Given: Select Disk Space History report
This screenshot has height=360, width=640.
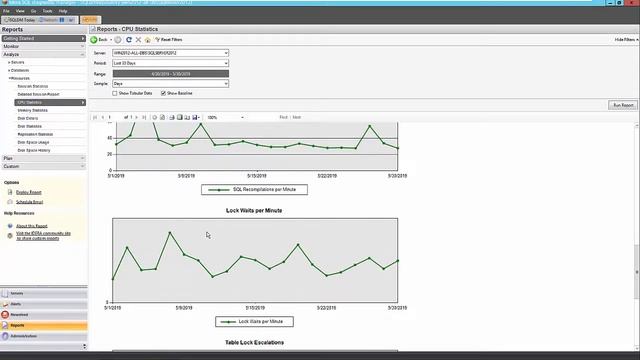Looking at the screenshot, I should pos(34,150).
